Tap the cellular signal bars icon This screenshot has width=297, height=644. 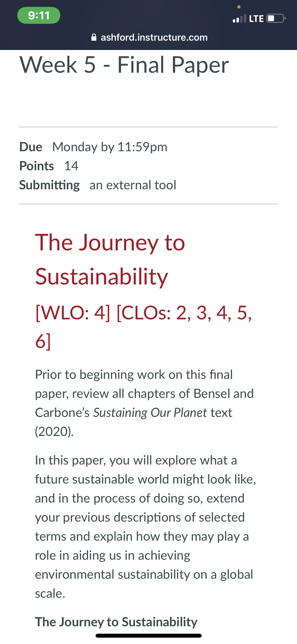pyautogui.click(x=239, y=18)
